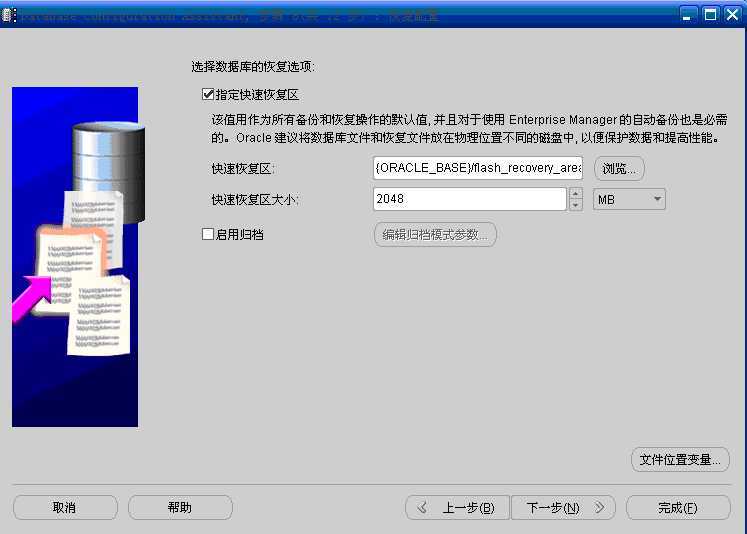Enable the 启用归档 checkbox

[x=208, y=234]
